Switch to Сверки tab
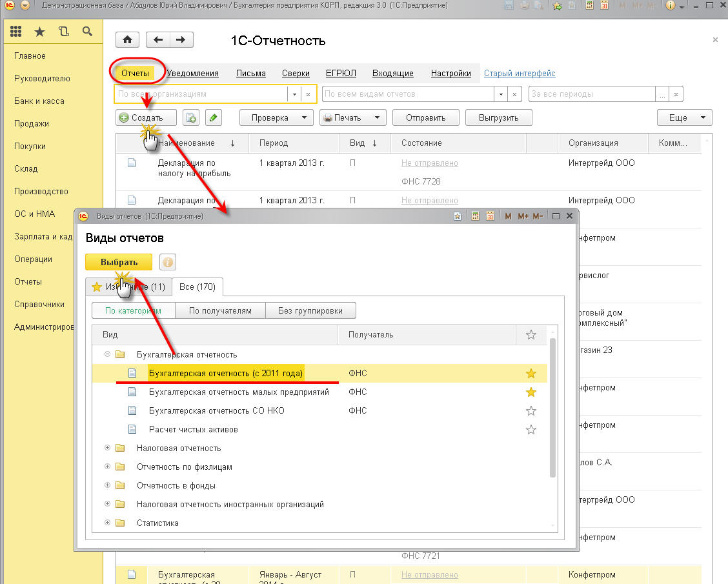Screen dimensions: 728x584 click(296, 74)
